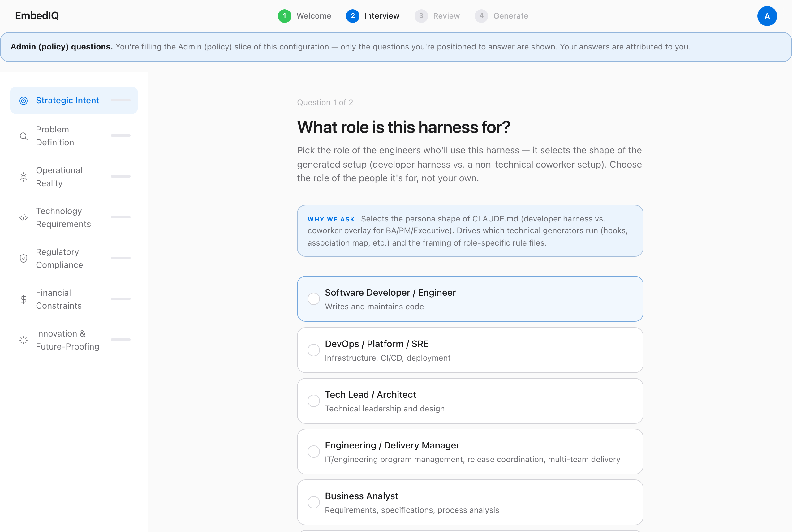Click the 'Writes and maintains code' description
Viewport: 792px width, 532px height.
[374, 307]
